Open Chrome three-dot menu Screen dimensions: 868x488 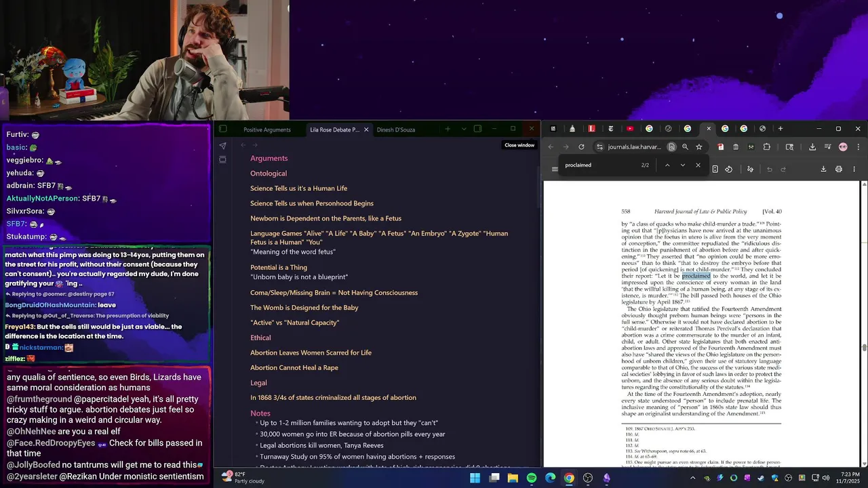[x=859, y=146]
